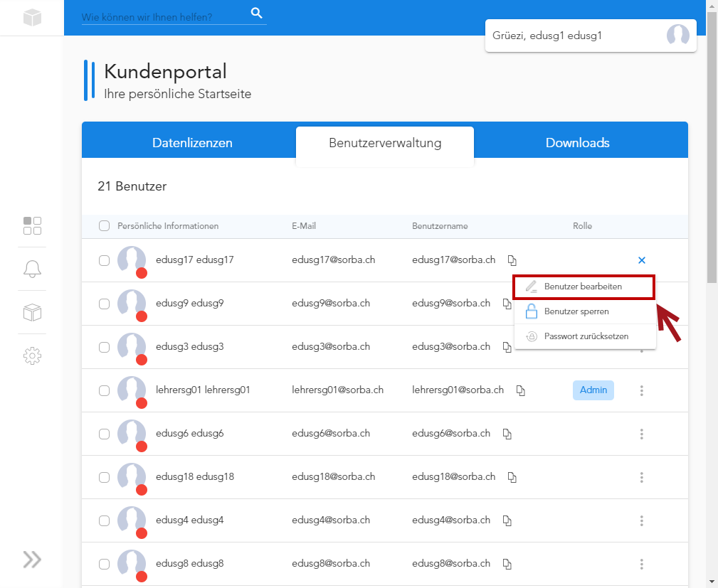Viewport: 718px width, 588px height.
Task: Select Benutzer sperren menu entry
Action: 576,311
